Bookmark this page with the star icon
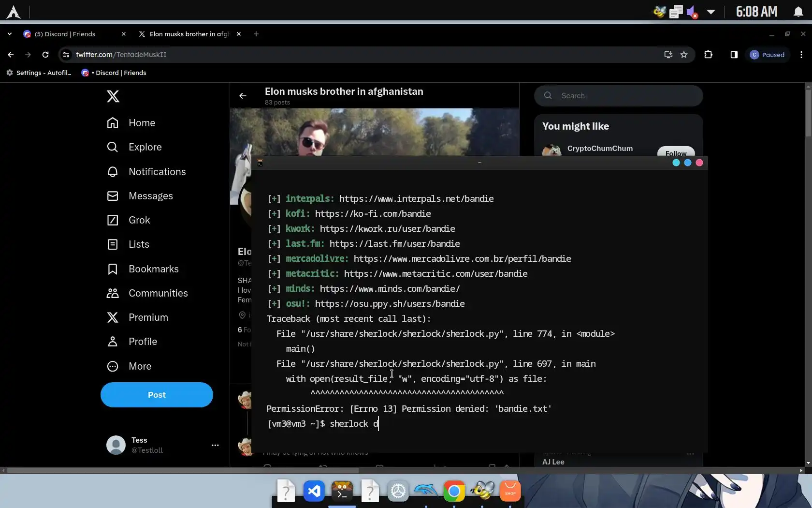Viewport: 812px width, 508px height. (684, 55)
